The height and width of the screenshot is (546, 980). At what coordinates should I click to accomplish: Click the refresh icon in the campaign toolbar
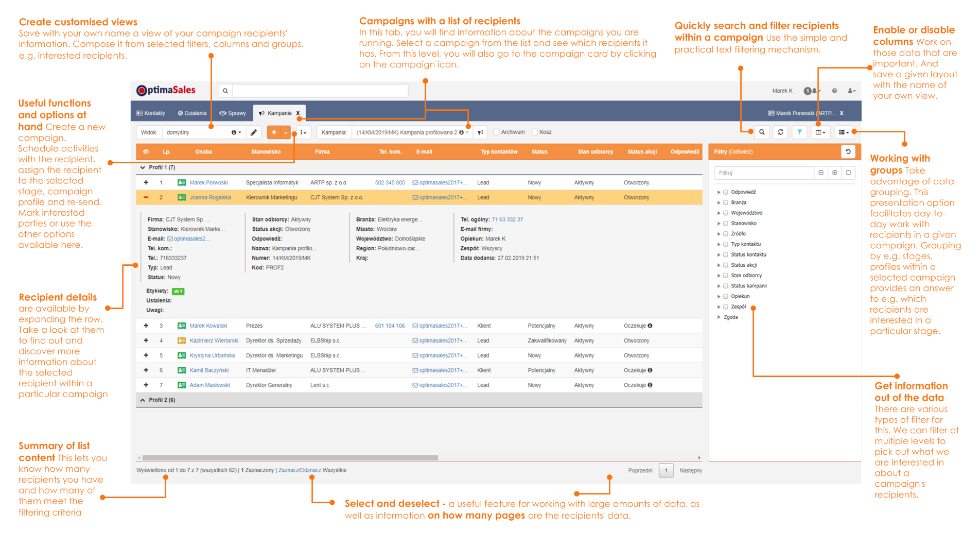(x=780, y=132)
